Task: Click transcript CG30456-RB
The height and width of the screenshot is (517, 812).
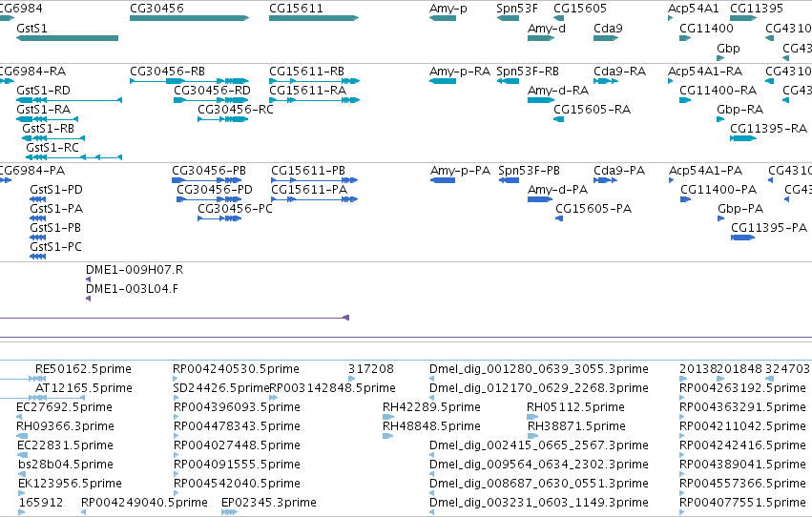Action: tap(167, 72)
